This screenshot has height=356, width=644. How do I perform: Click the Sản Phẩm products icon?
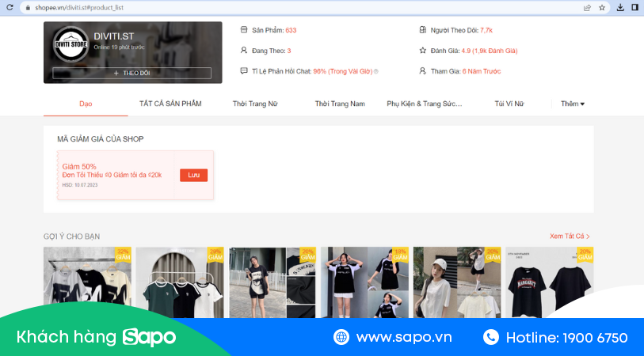[x=244, y=29]
